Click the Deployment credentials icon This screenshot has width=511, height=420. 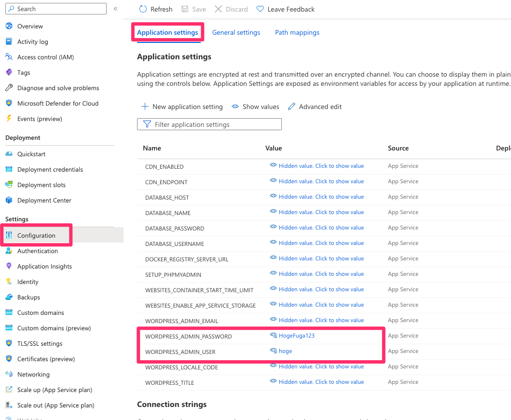pyautogui.click(x=9, y=169)
